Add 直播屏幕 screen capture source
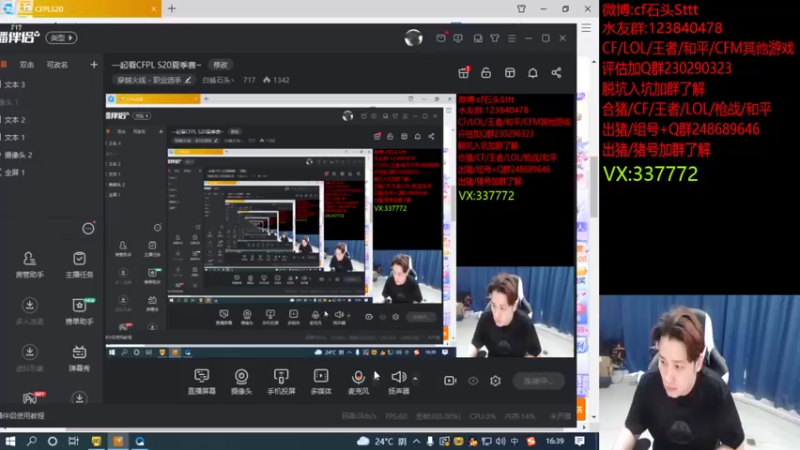The height and width of the screenshot is (450, 800). [x=202, y=381]
